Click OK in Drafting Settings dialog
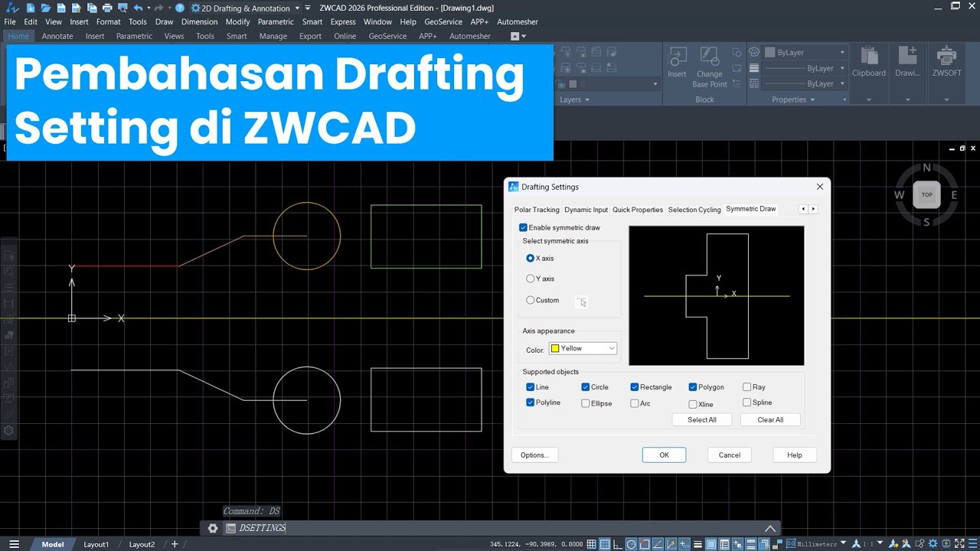980x551 pixels. pos(664,455)
